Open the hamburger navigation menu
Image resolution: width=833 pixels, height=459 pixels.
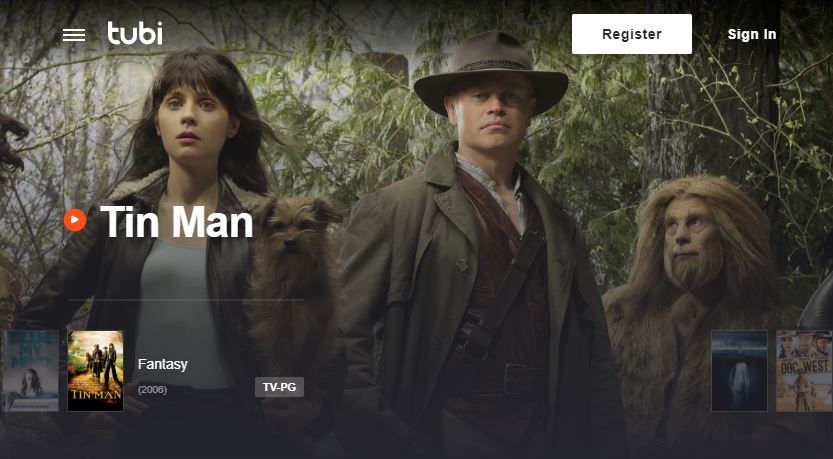tap(74, 35)
